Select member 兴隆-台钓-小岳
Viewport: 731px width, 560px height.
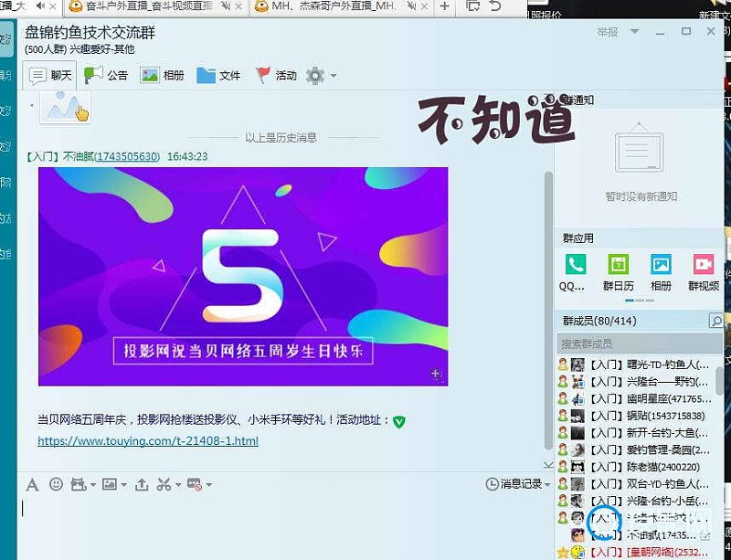pyautogui.click(x=634, y=502)
